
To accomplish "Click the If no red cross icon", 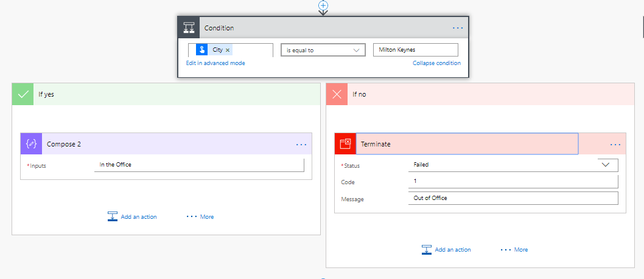I will pyautogui.click(x=337, y=94).
